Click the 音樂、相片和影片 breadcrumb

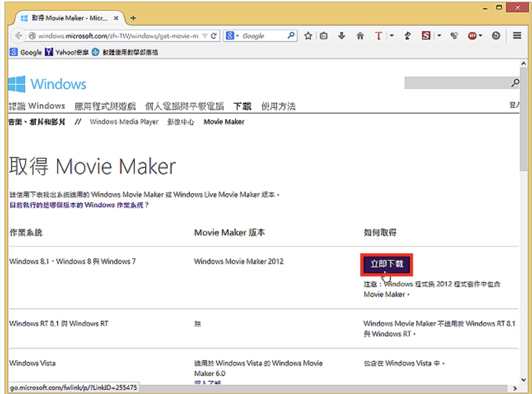tap(37, 122)
